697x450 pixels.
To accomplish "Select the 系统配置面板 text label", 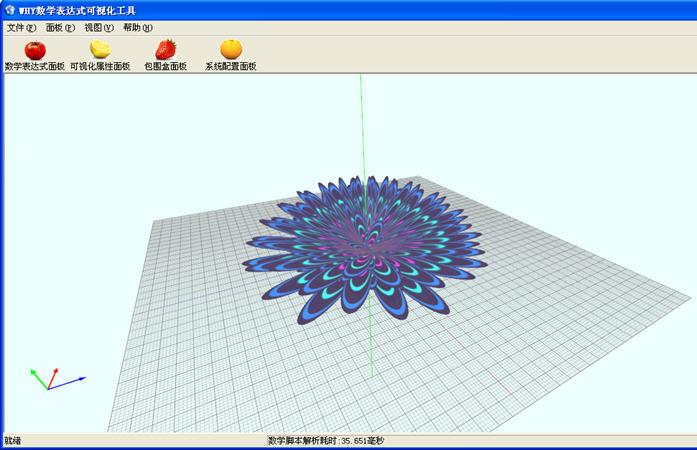I will [231, 67].
